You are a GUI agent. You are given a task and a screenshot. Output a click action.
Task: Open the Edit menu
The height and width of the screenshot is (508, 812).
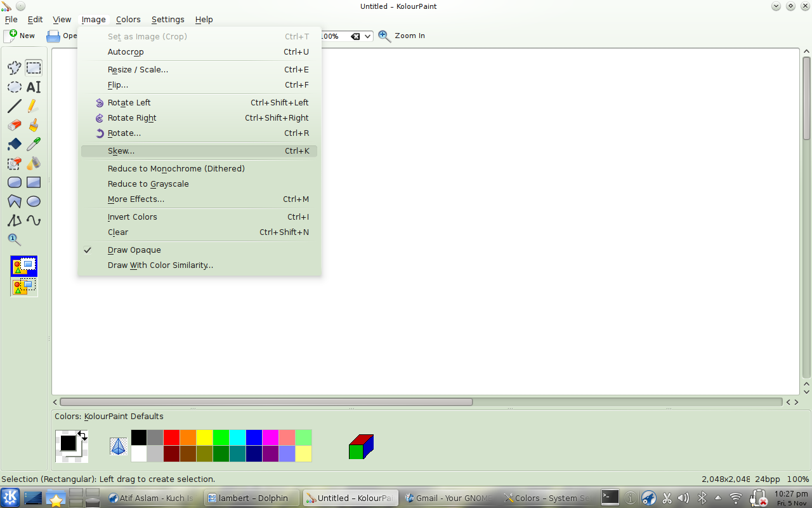[x=35, y=20]
